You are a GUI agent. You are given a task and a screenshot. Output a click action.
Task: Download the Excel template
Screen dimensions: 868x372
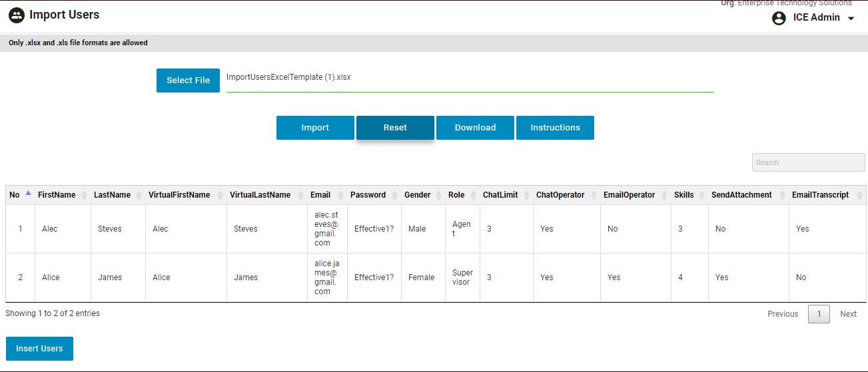click(x=475, y=128)
